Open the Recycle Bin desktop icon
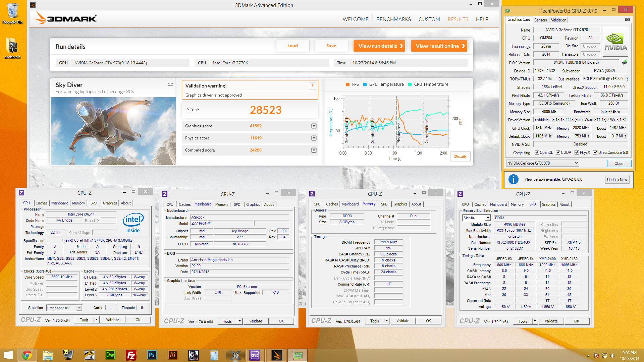This screenshot has height=362, width=644. click(13, 14)
